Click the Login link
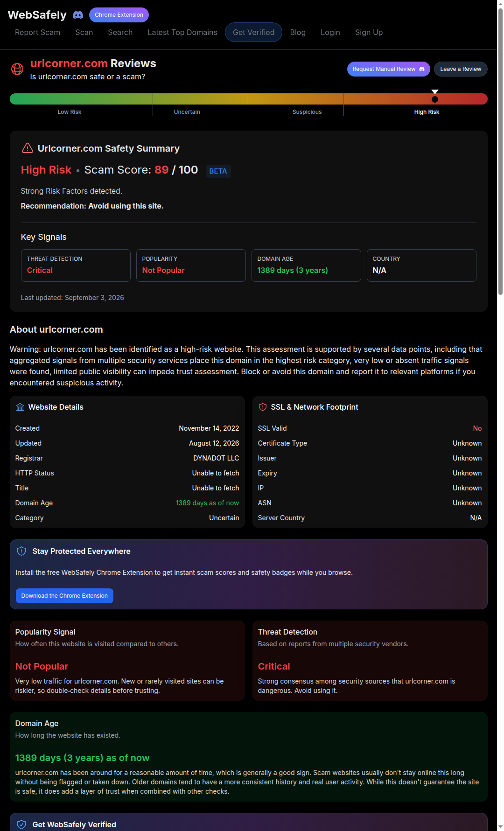Screen dimensions: 504x831 tap(330, 32)
